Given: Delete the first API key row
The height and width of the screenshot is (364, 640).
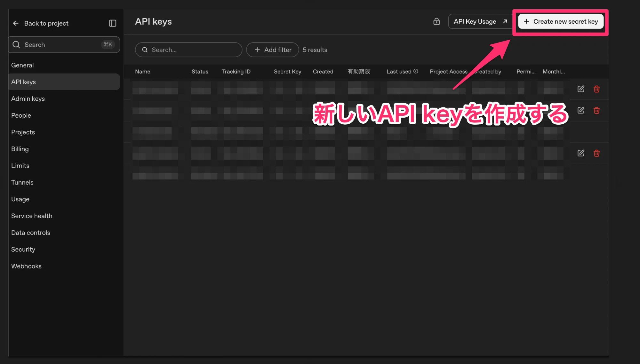Looking at the screenshot, I should point(596,89).
